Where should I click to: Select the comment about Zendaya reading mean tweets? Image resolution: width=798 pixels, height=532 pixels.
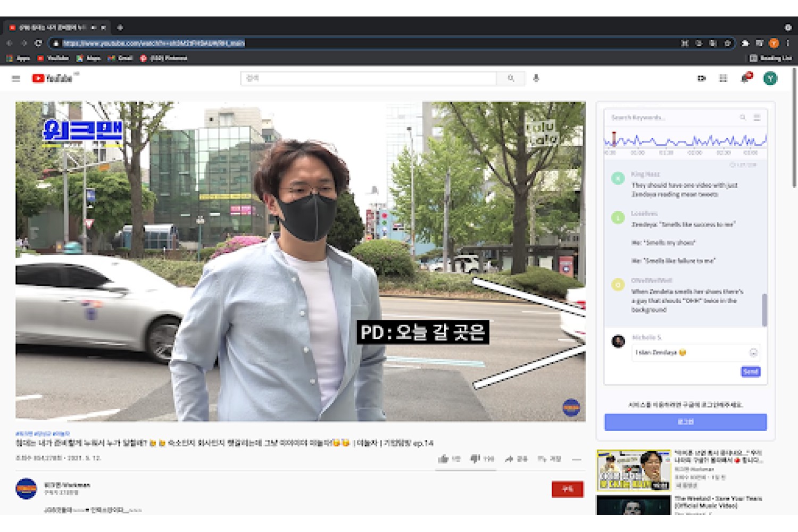(684, 190)
